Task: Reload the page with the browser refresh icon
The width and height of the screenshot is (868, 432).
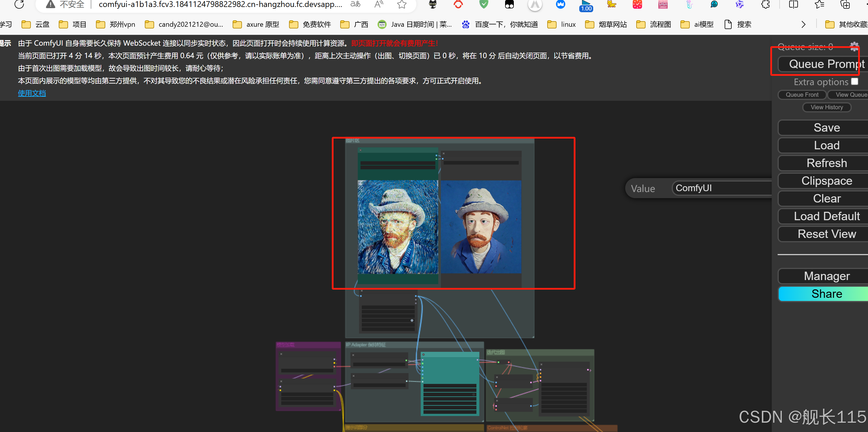Action: 19,4
